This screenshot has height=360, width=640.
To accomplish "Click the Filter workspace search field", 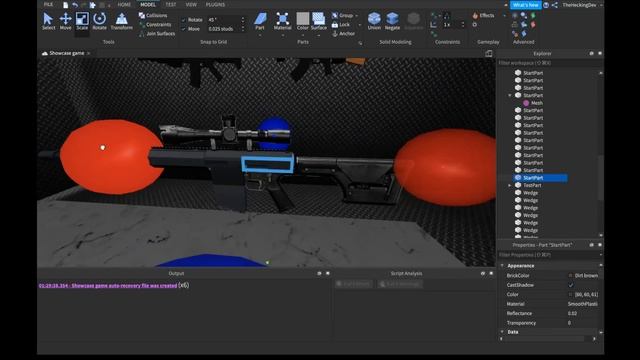I will tap(549, 63).
